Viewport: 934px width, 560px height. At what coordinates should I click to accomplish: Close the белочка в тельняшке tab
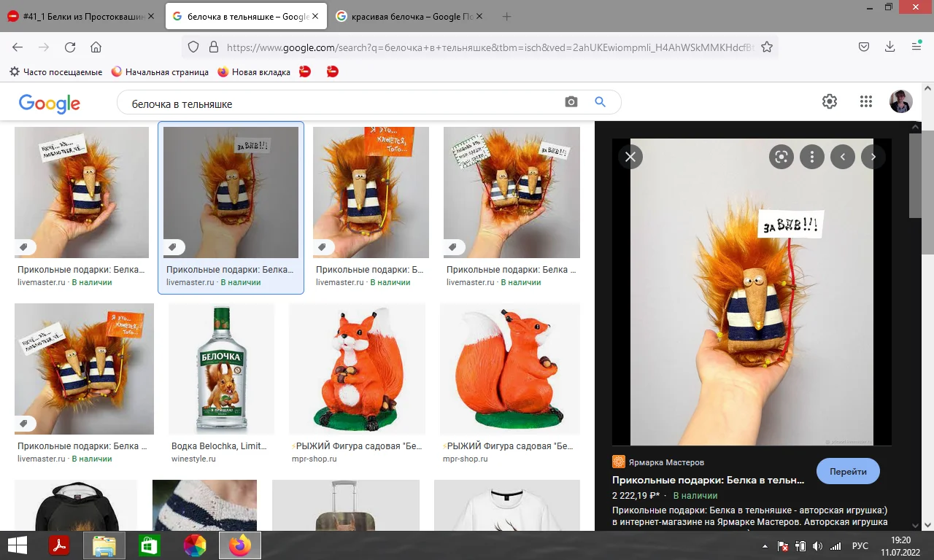(316, 16)
